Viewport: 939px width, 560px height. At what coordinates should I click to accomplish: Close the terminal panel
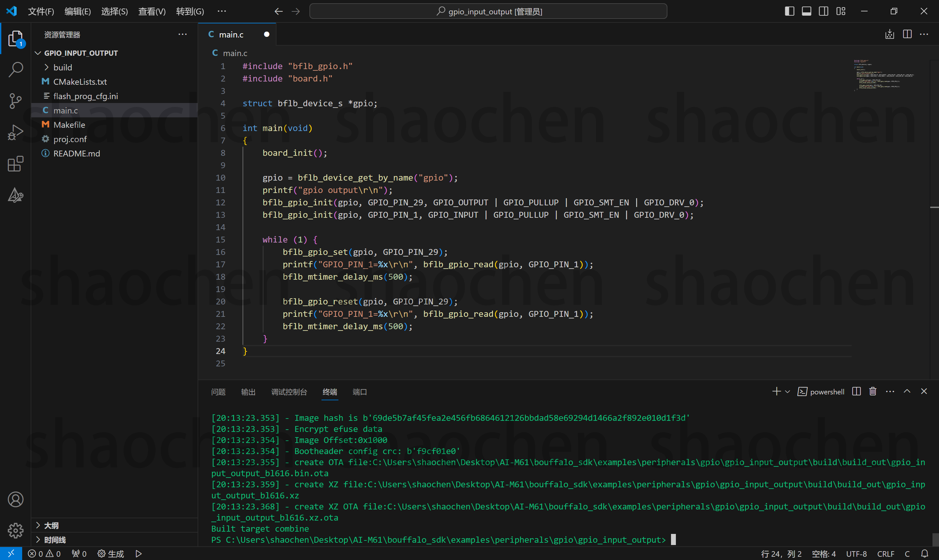point(924,391)
